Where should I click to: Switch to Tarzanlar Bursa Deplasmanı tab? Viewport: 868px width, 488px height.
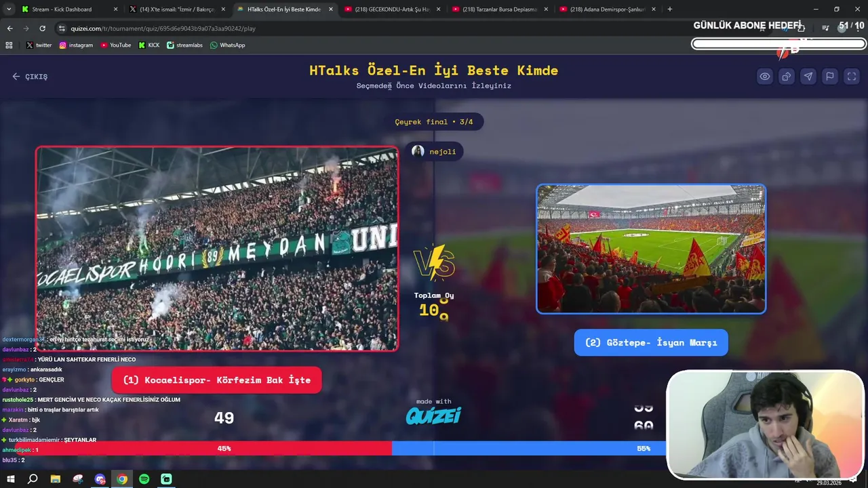pyautogui.click(x=500, y=9)
